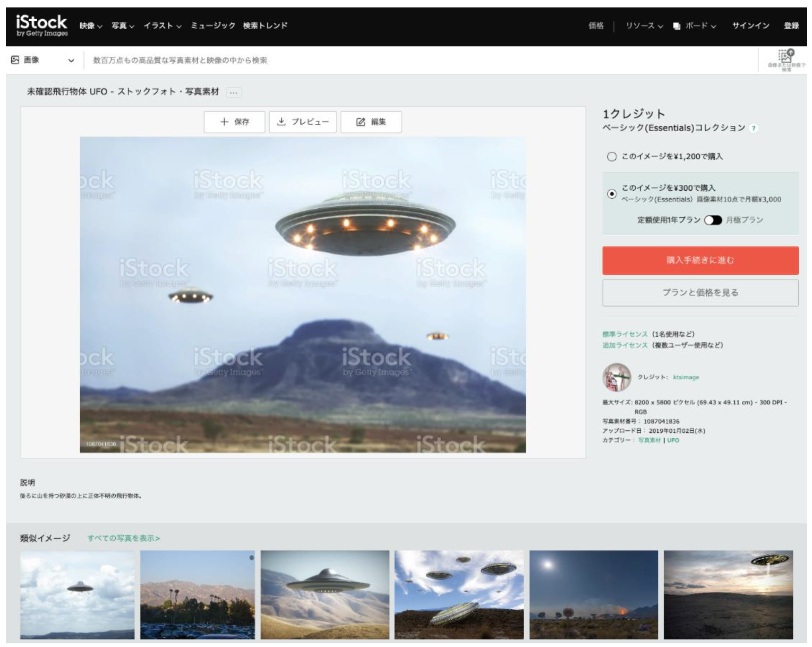
Task: Download preview via the プレビュー button
Action: (x=303, y=122)
